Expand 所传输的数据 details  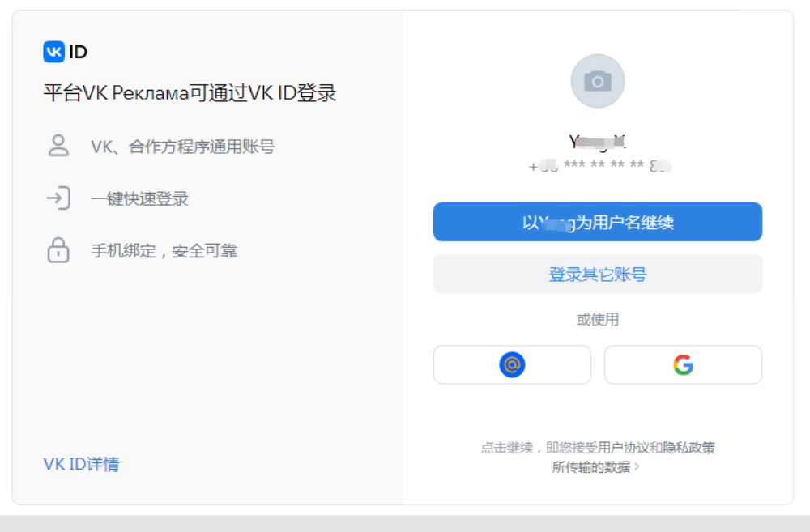click(595, 467)
